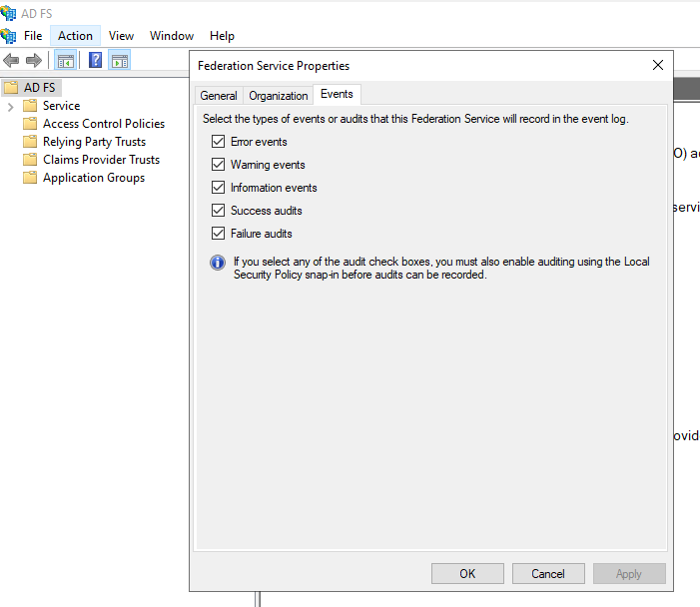Click the Access Control Policies folder icon
This screenshot has width=700, height=607.
click(x=30, y=124)
